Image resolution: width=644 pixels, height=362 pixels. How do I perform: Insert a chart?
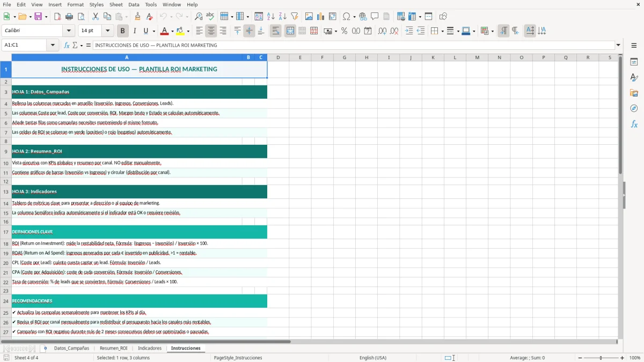[x=321, y=17]
